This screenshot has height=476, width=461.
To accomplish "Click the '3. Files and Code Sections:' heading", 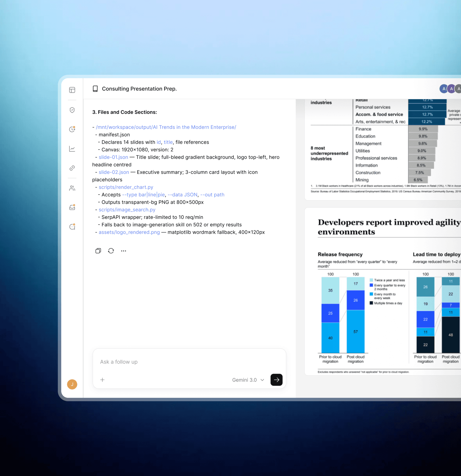I will [124, 112].
